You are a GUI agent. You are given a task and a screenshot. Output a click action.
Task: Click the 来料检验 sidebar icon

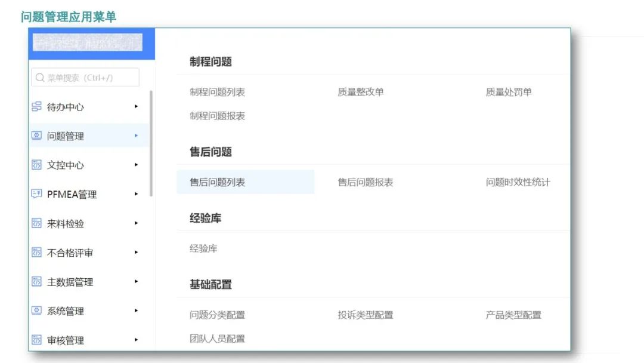pyautogui.click(x=36, y=223)
